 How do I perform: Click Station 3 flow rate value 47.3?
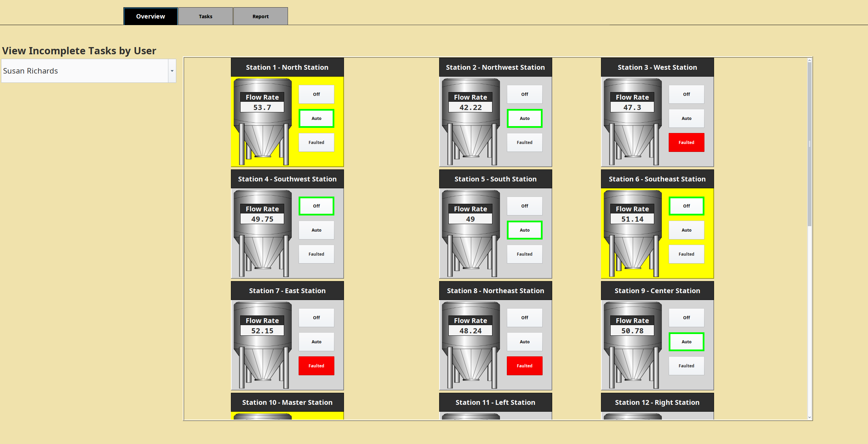632,107
